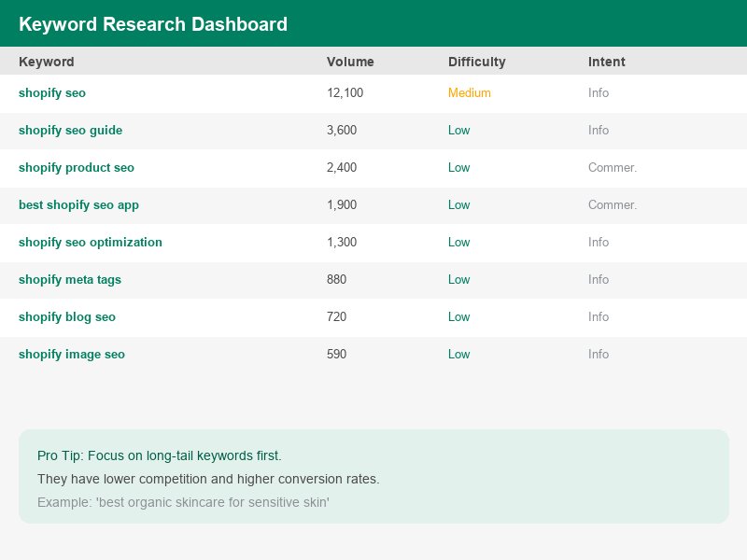
Task: Click Info intent for shopify seo optimization
Action: 599,243
